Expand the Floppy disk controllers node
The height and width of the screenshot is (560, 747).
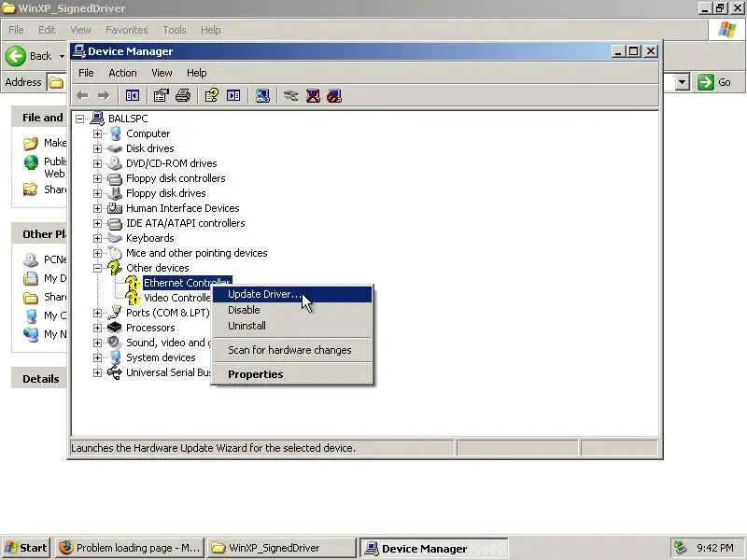(x=98, y=178)
